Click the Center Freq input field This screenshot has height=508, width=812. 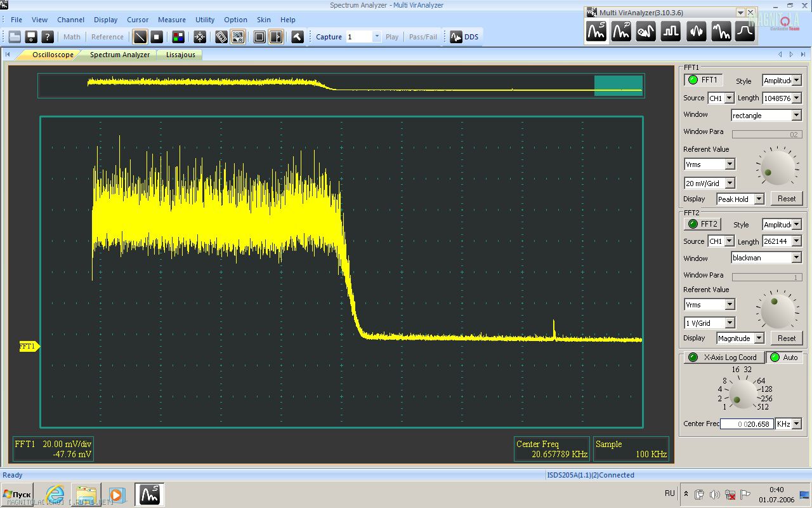pos(747,424)
